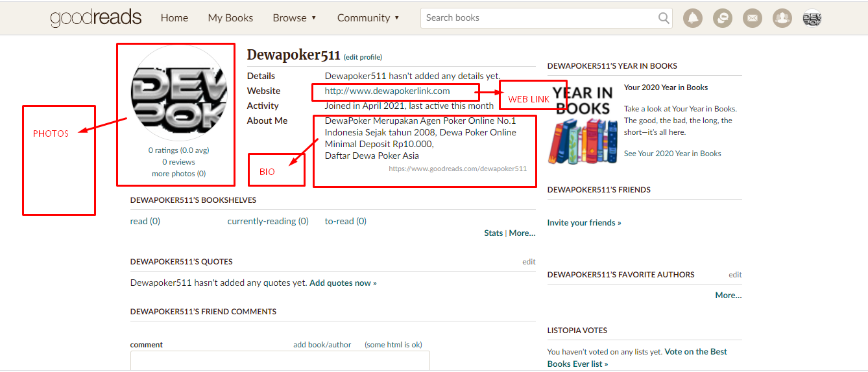Expand the Community dropdown menu
Image resolution: width=868 pixels, height=372 pixels.
pyautogui.click(x=368, y=18)
